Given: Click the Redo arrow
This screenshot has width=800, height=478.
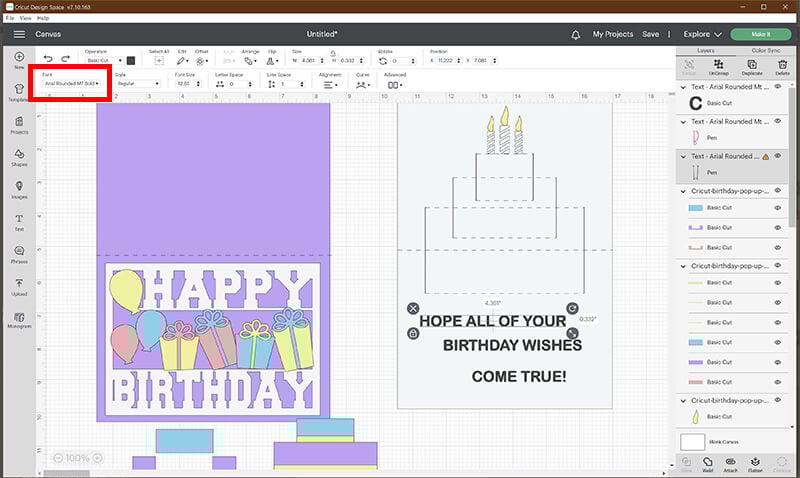Looking at the screenshot, I should tap(65, 59).
